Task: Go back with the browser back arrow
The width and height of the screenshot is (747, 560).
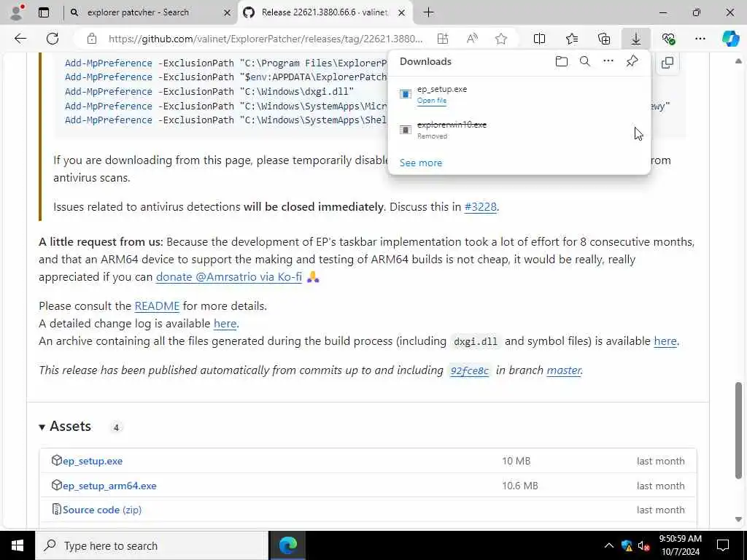Action: (x=20, y=39)
